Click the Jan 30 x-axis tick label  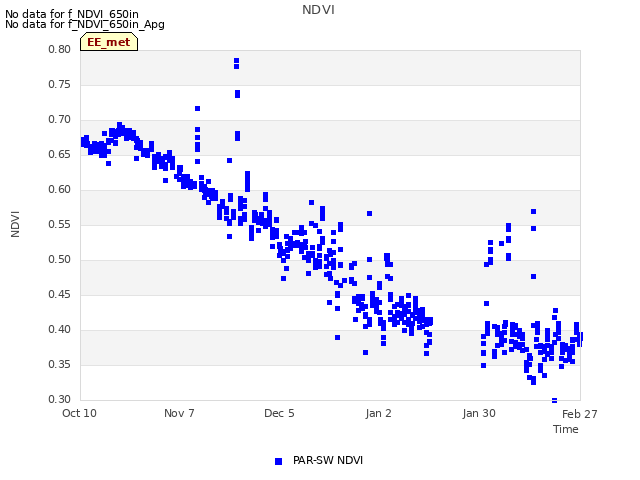pos(479,413)
